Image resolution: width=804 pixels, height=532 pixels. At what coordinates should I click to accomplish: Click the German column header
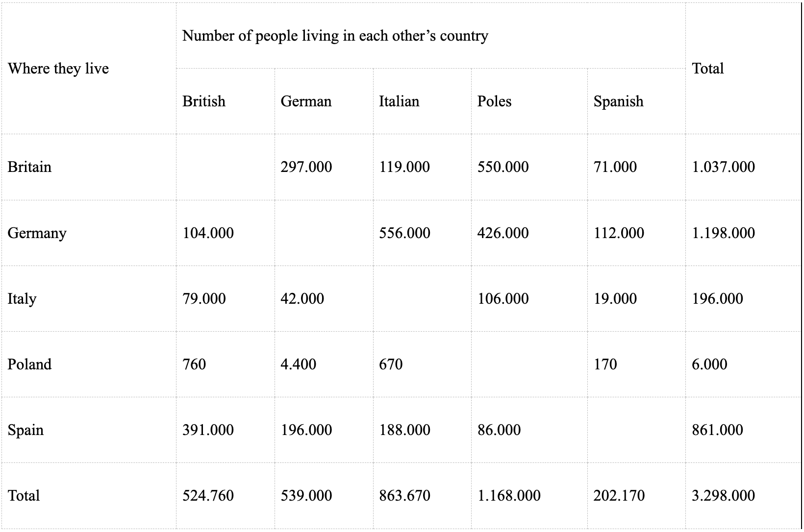[324, 101]
